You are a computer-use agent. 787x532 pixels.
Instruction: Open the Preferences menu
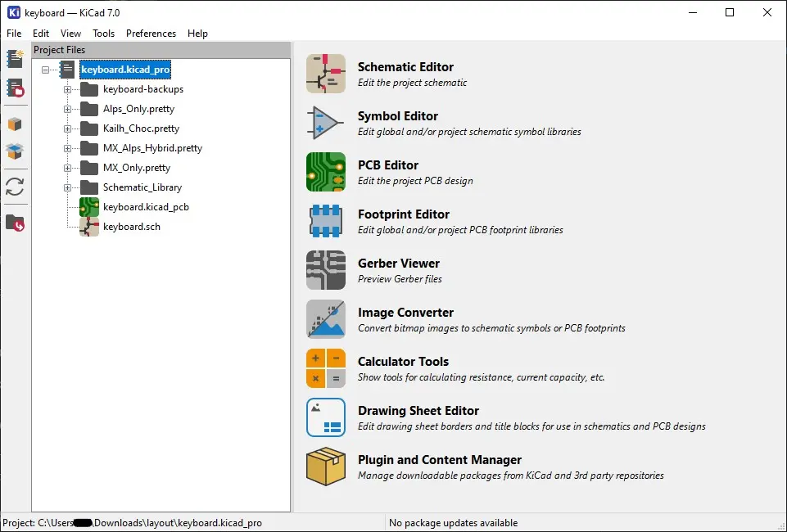pos(151,33)
